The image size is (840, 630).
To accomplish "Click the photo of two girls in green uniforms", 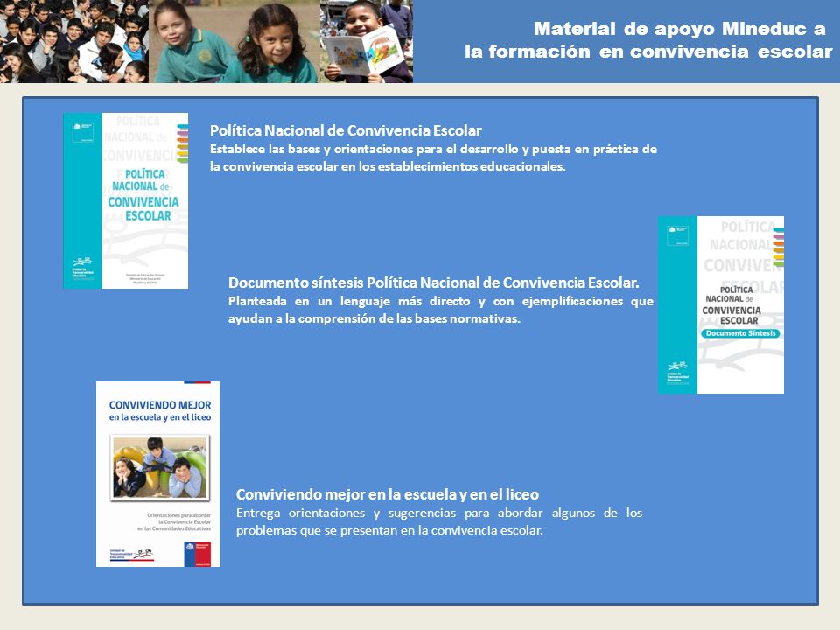I will point(234,41).
